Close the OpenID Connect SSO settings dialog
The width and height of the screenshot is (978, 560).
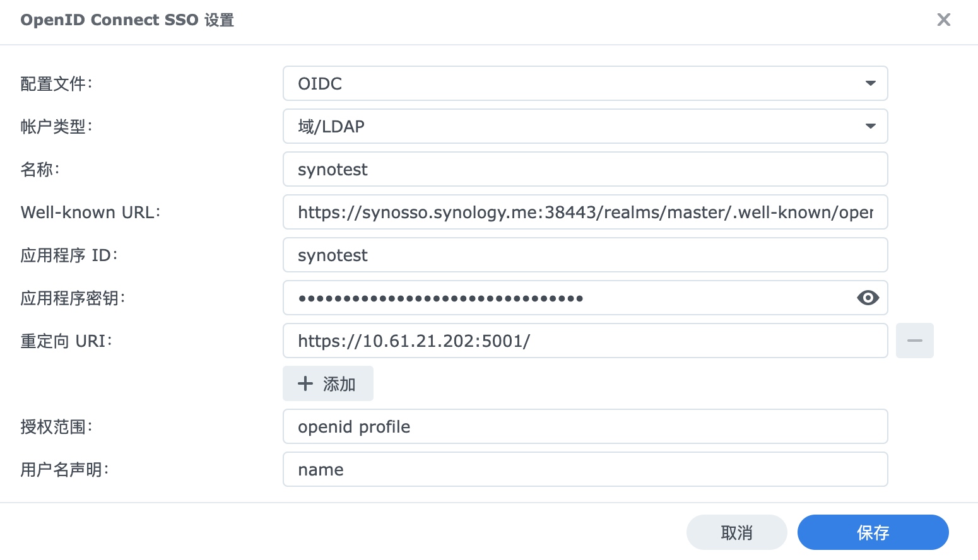pyautogui.click(x=944, y=20)
